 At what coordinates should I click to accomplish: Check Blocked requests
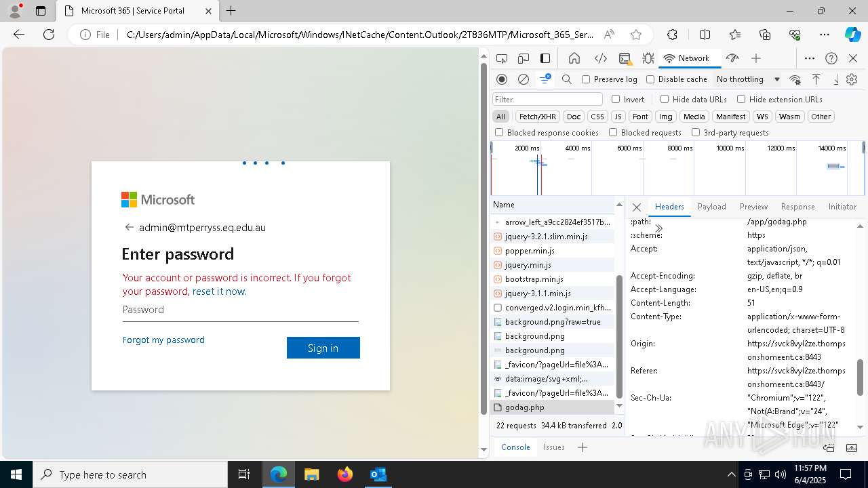click(613, 133)
